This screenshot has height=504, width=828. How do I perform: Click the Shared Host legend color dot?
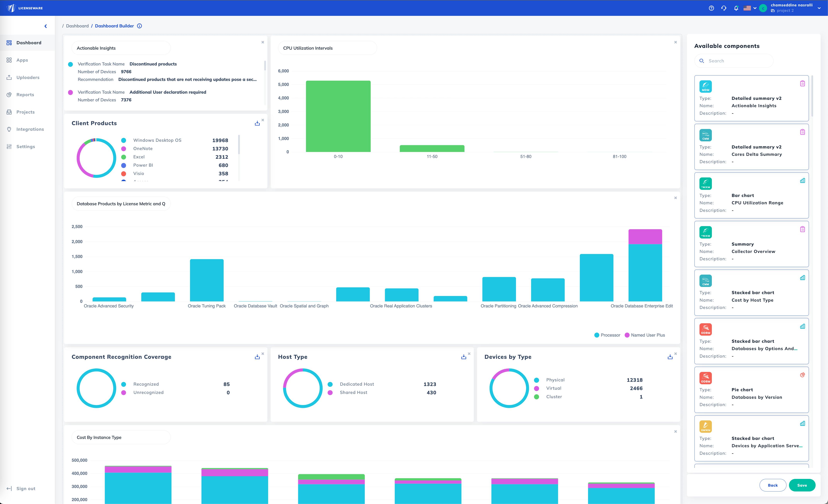330,393
